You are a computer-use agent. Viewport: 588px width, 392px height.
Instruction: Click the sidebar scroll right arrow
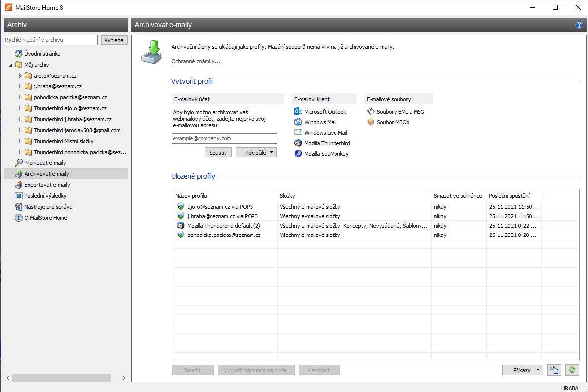(x=124, y=378)
